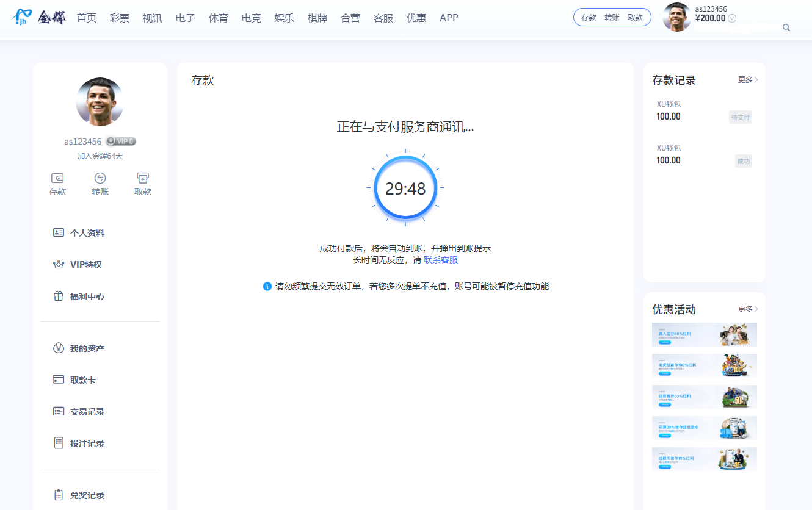Click the 联系客服 link
The height and width of the screenshot is (510, 812).
point(441,260)
